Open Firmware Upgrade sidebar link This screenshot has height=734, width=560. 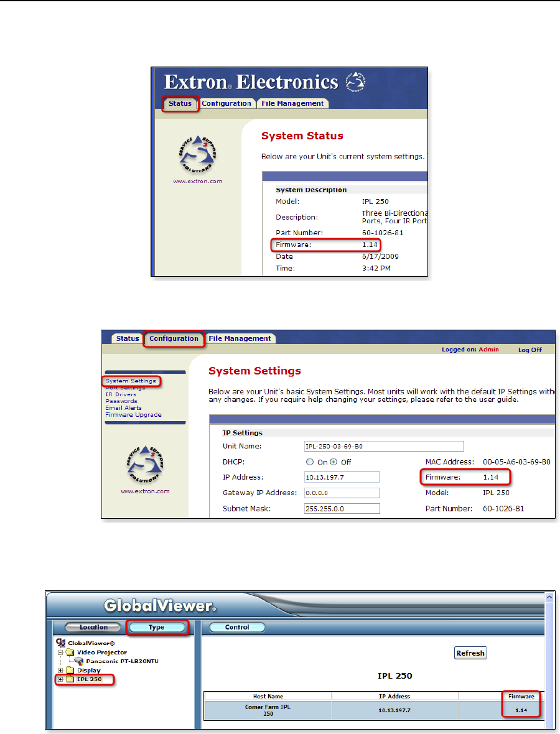[x=133, y=415]
